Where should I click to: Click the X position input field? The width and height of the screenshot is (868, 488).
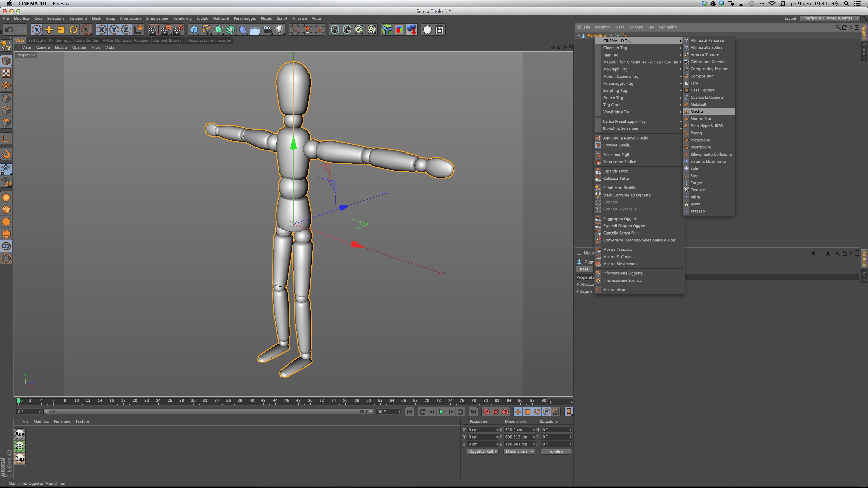481,430
